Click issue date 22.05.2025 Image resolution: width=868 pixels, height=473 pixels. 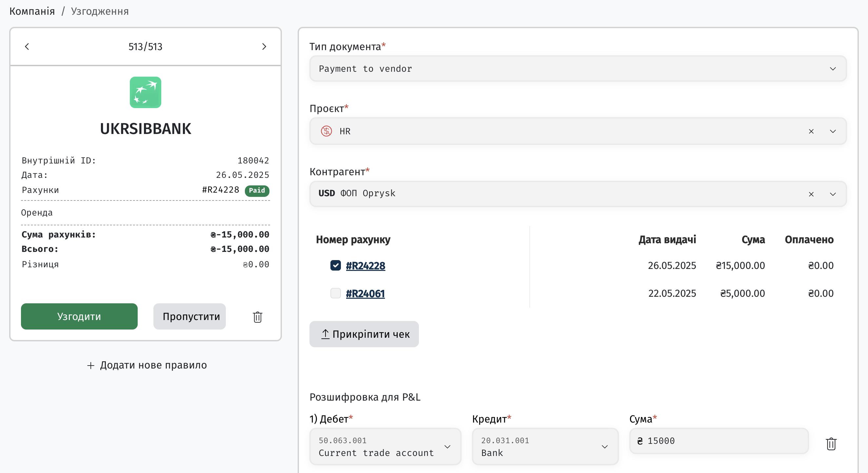(x=672, y=293)
